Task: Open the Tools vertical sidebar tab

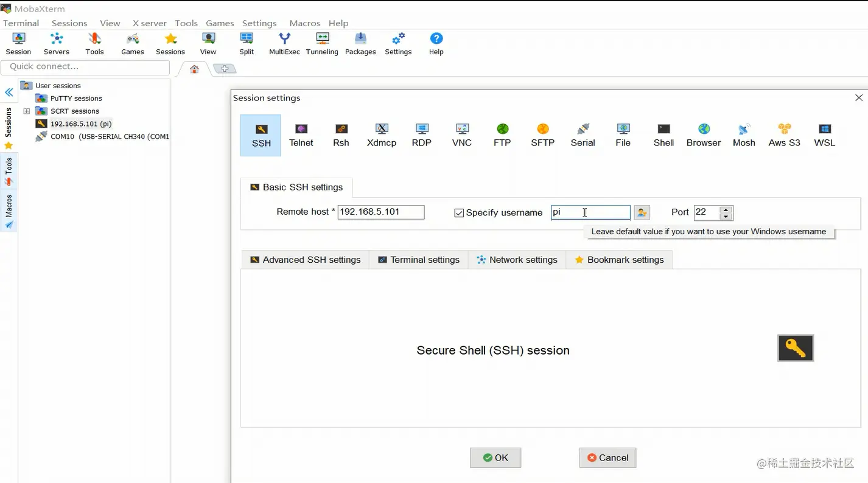Action: pos(9,172)
